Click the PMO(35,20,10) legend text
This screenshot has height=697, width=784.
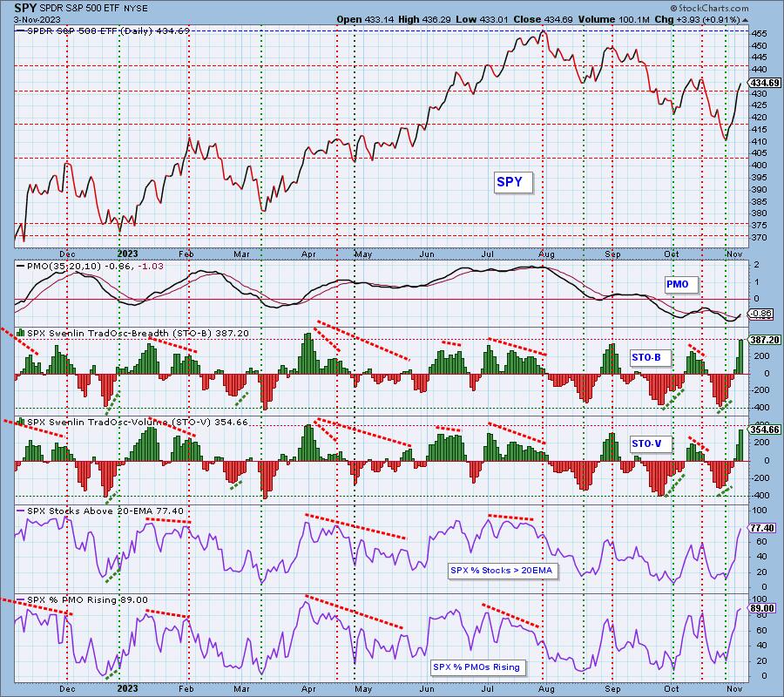tap(90, 266)
